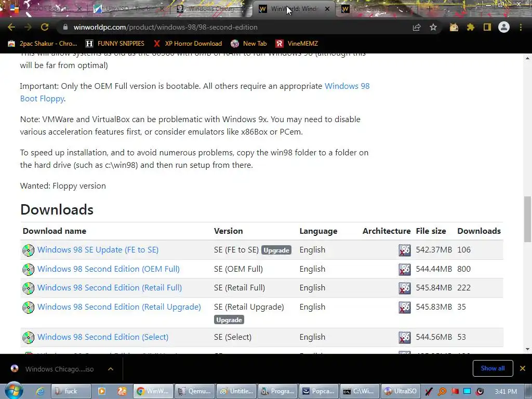Switch to the Untitled Paint taskbar window
Viewport: 532px width, 399px height.
[x=236, y=392]
